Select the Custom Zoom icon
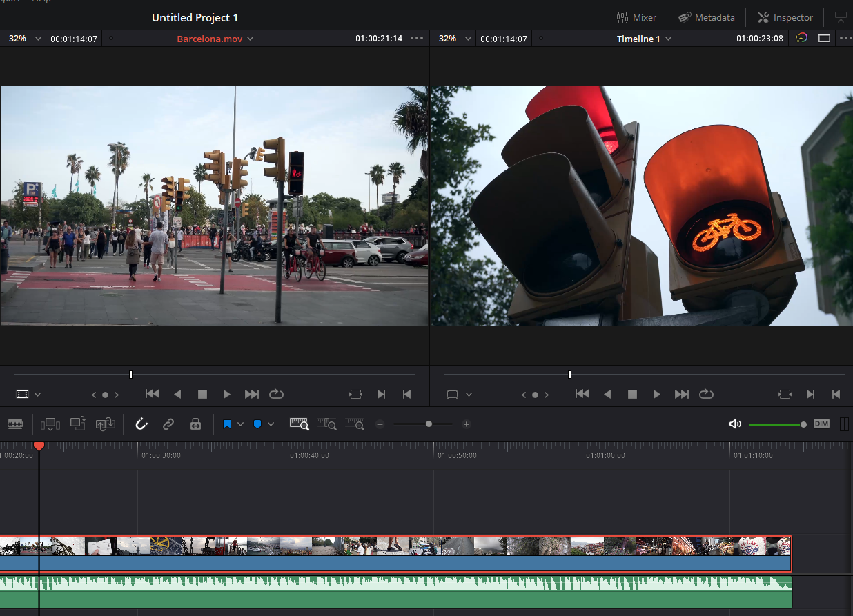Image resolution: width=853 pixels, height=616 pixels. pos(355,424)
